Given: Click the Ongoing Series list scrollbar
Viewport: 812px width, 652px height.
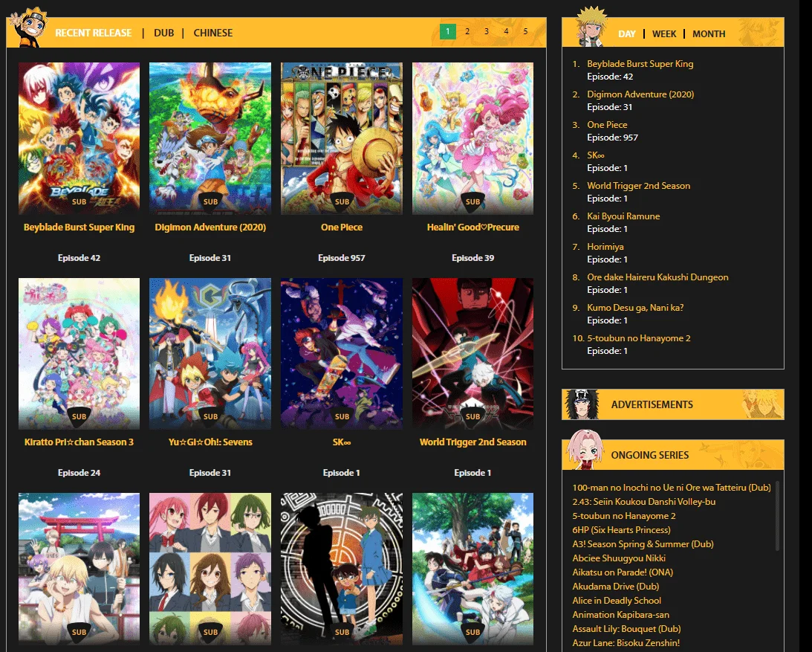Looking at the screenshot, I should tap(777, 516).
